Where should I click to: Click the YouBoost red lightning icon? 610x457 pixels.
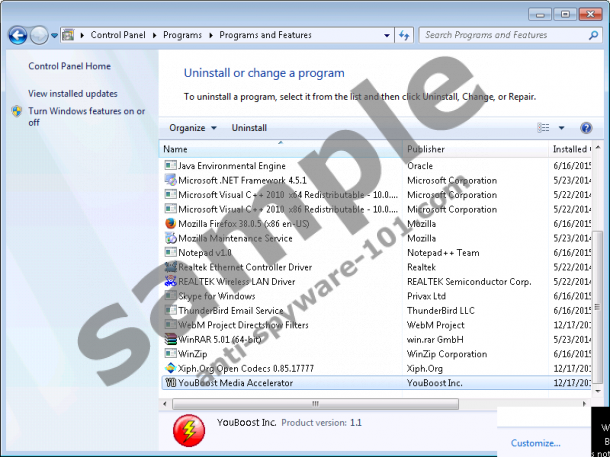click(x=188, y=429)
